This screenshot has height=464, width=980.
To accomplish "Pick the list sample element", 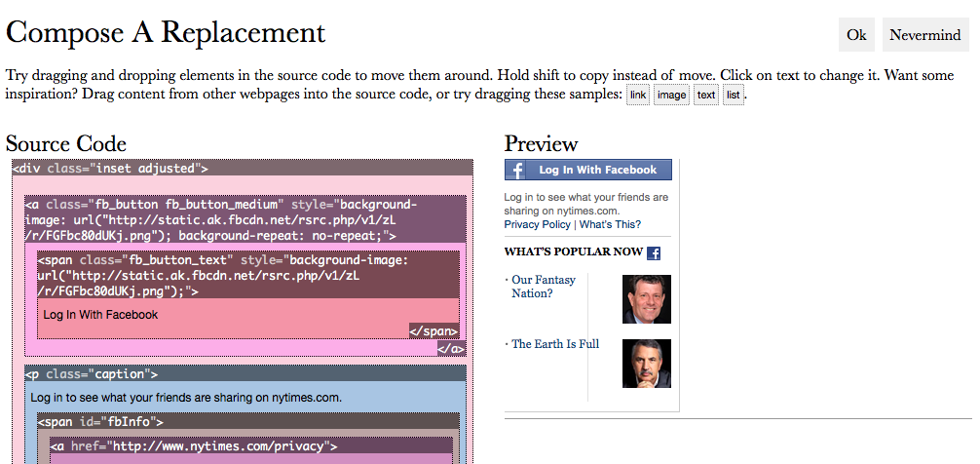I will tap(734, 96).
